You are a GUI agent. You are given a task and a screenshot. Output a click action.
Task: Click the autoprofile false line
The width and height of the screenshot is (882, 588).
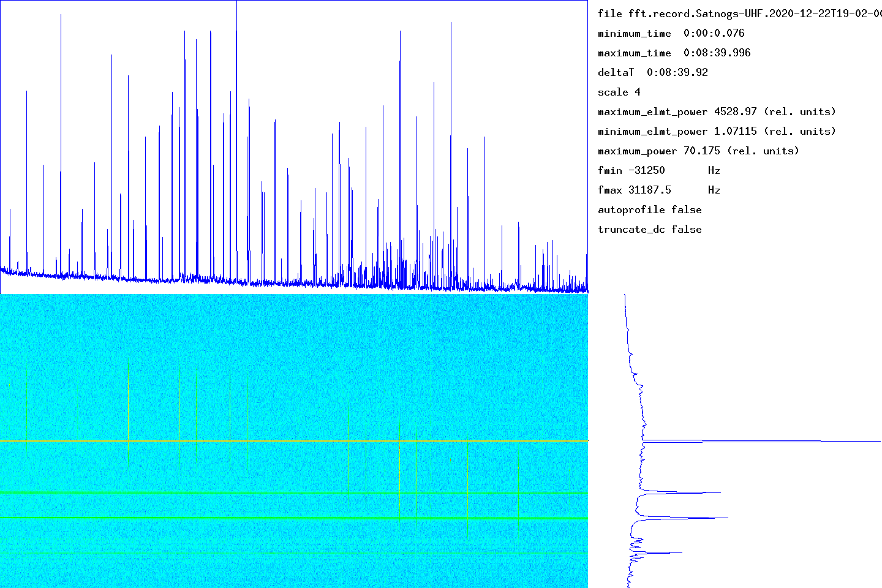650,209
